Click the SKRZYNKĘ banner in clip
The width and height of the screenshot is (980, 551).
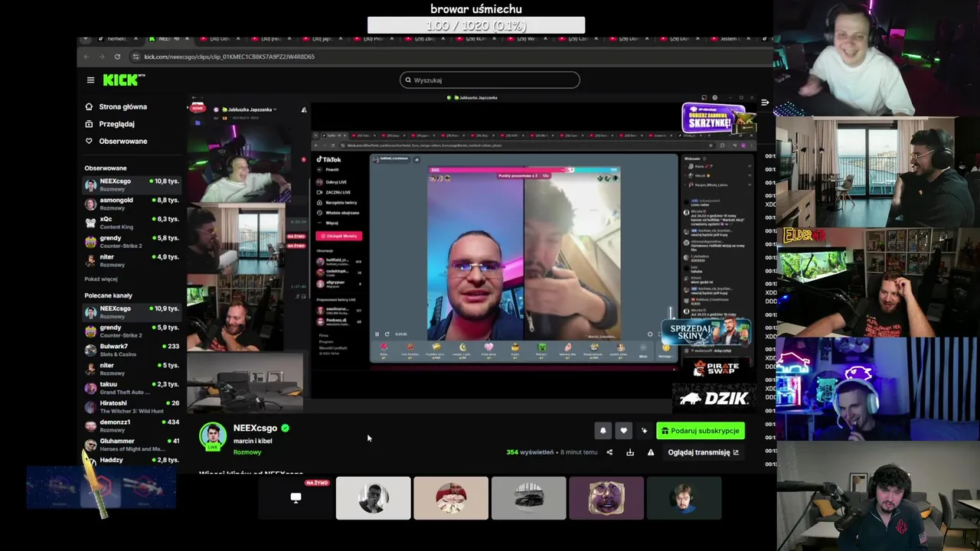718,118
